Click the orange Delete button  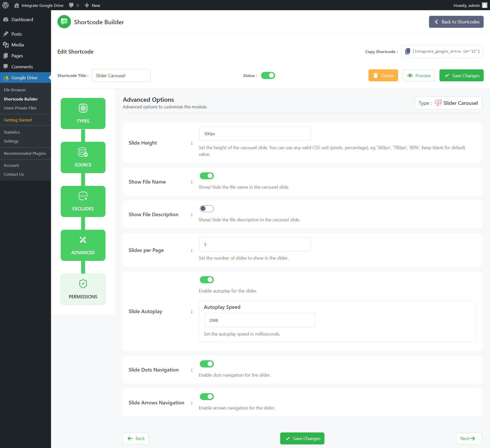[383, 75]
